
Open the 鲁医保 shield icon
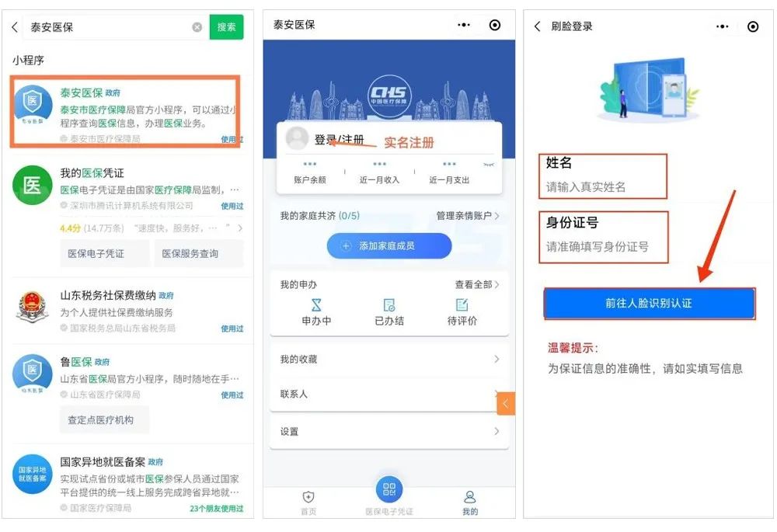[32, 373]
